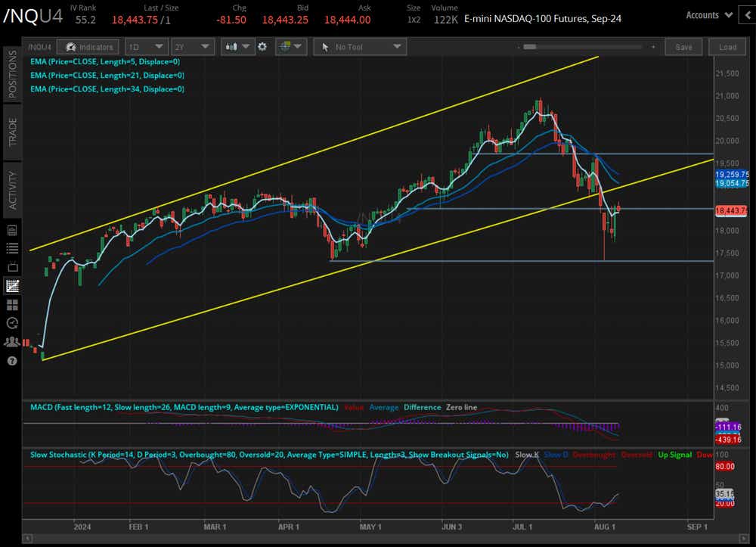Click the pointer icon in No Tool selector
756x547 pixels.
[324, 47]
